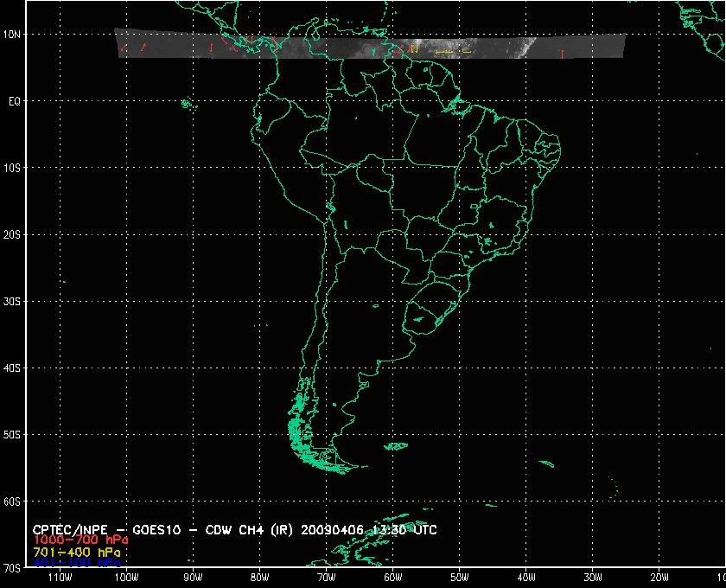Click the 30S latitude label

(14, 301)
